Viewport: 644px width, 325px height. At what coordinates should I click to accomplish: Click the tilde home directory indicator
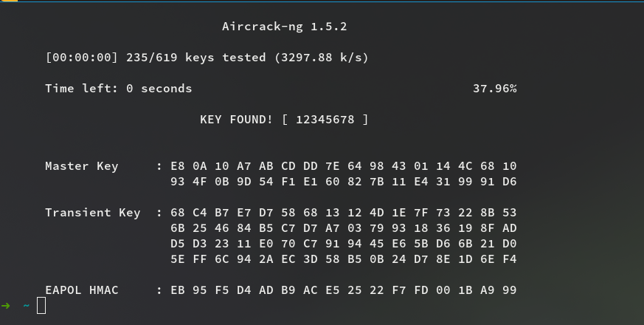coord(26,305)
